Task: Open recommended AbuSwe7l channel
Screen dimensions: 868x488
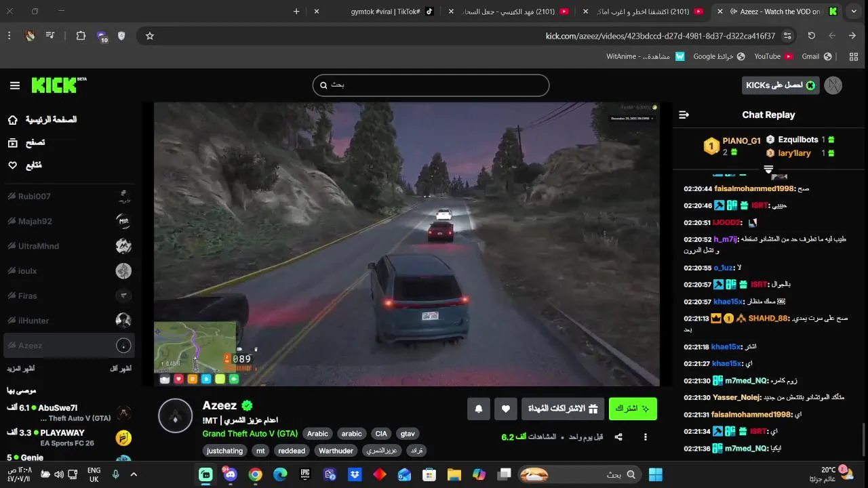Action: [68, 412]
